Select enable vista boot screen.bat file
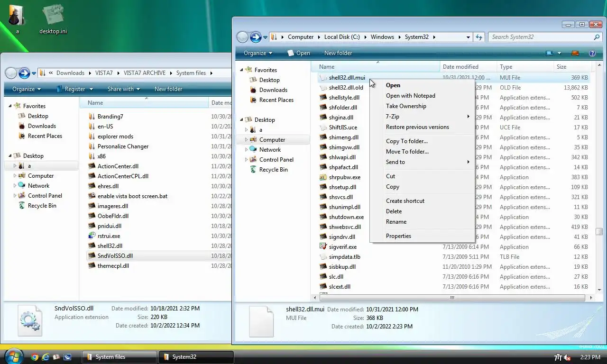This screenshot has width=607, height=364. coord(132,196)
